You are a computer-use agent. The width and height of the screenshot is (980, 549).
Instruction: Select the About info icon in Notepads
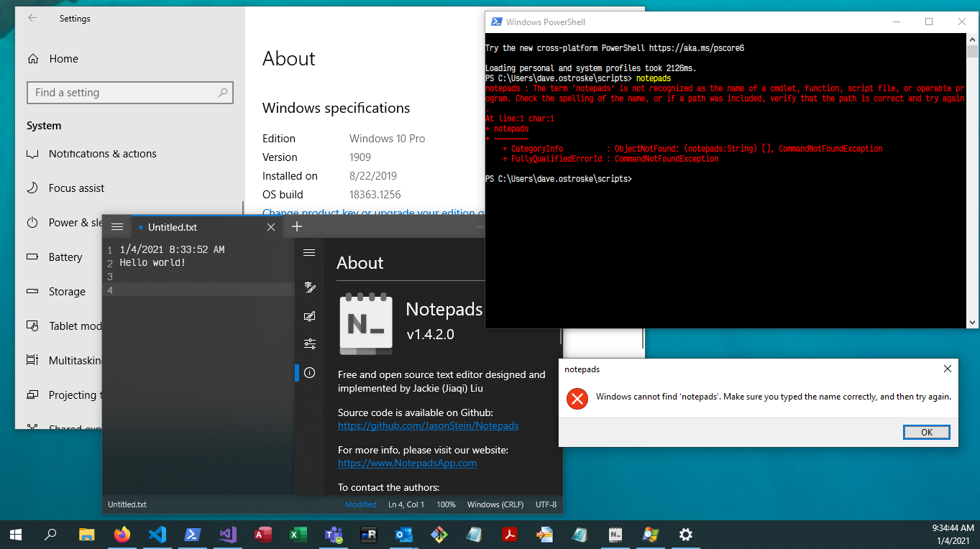point(310,372)
